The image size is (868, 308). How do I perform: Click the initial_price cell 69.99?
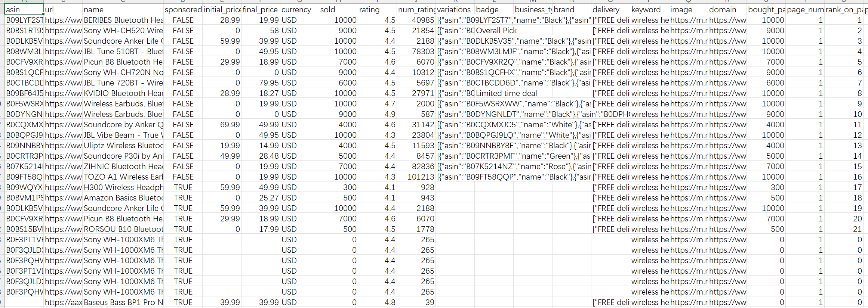[222, 124]
